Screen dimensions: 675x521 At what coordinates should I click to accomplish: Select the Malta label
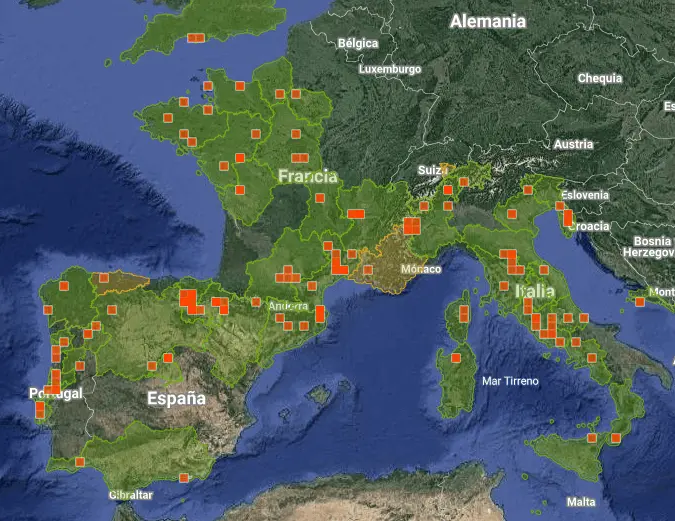pos(580,501)
